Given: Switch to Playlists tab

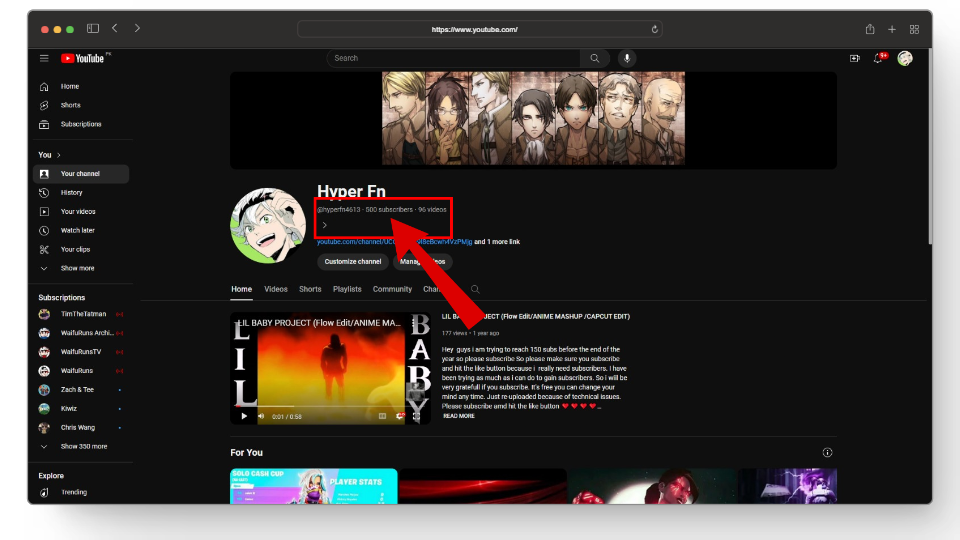Looking at the screenshot, I should click(x=347, y=289).
